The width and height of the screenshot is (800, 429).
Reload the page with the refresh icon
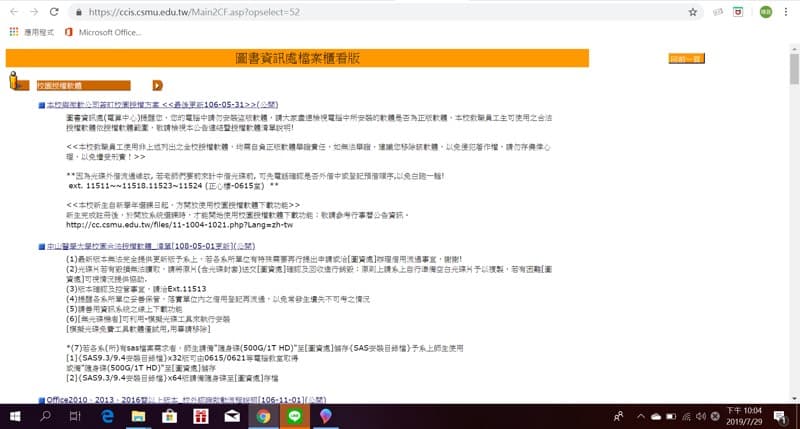point(54,12)
